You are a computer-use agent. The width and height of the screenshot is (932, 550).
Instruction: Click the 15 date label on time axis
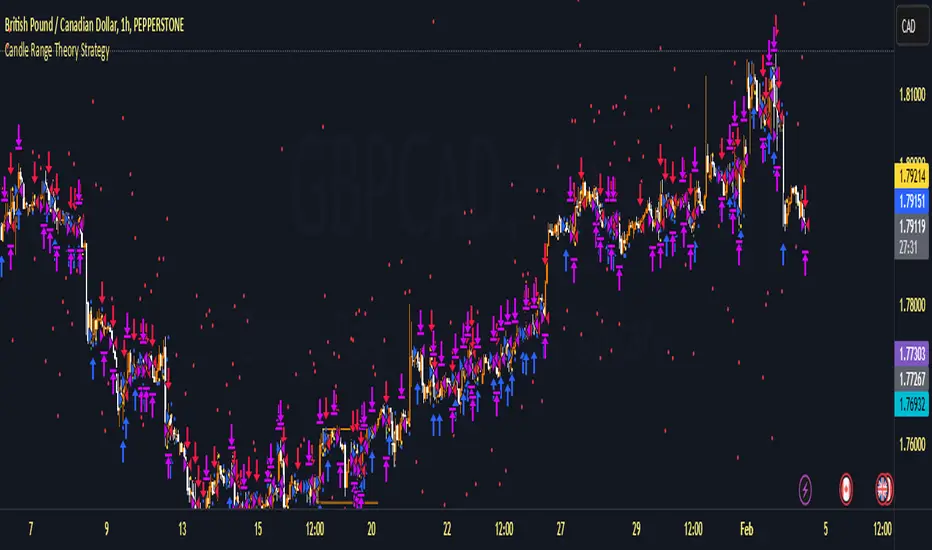pos(257,529)
